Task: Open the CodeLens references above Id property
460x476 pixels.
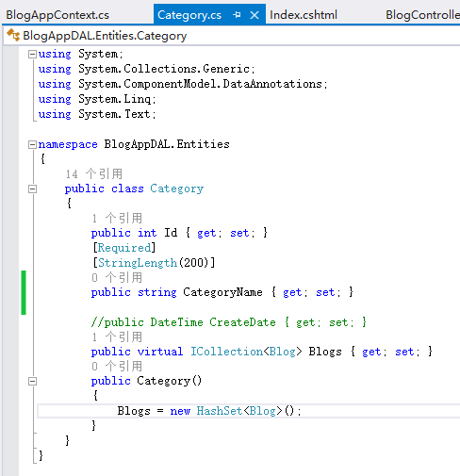Action: pyautogui.click(x=117, y=218)
